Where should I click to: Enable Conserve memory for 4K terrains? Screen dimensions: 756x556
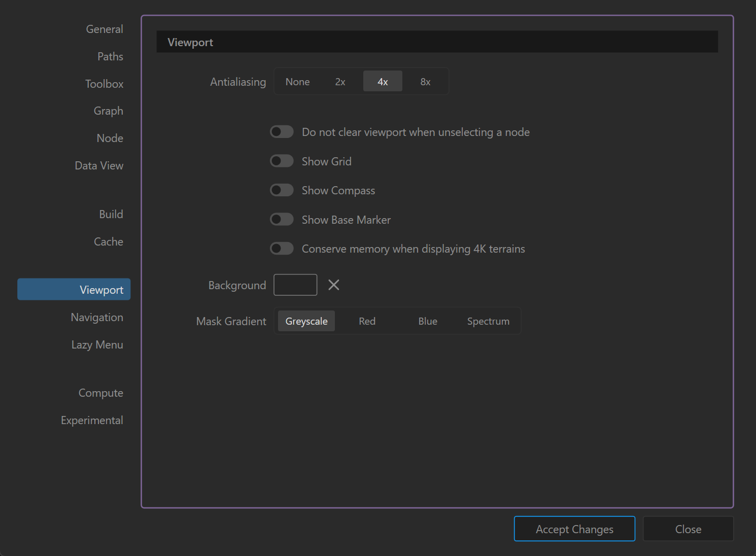(x=282, y=249)
